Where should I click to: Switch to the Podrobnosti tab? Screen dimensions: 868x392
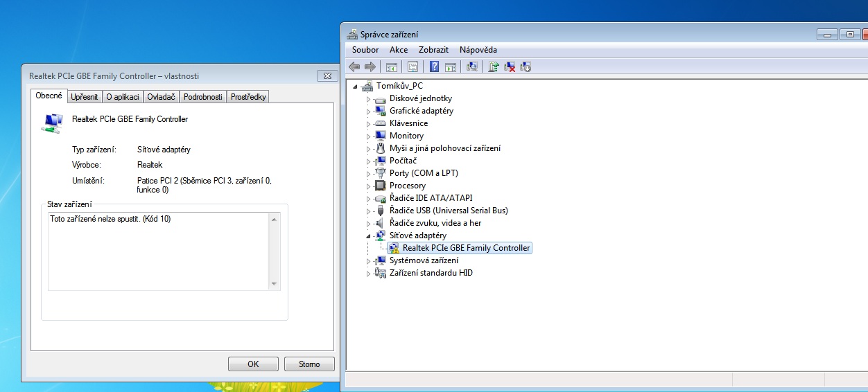coord(202,97)
